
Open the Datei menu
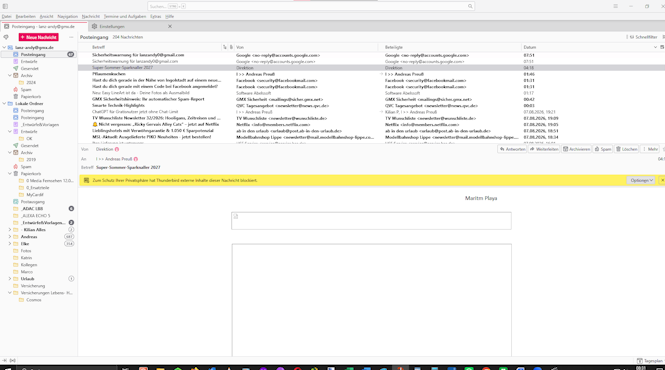(6, 17)
